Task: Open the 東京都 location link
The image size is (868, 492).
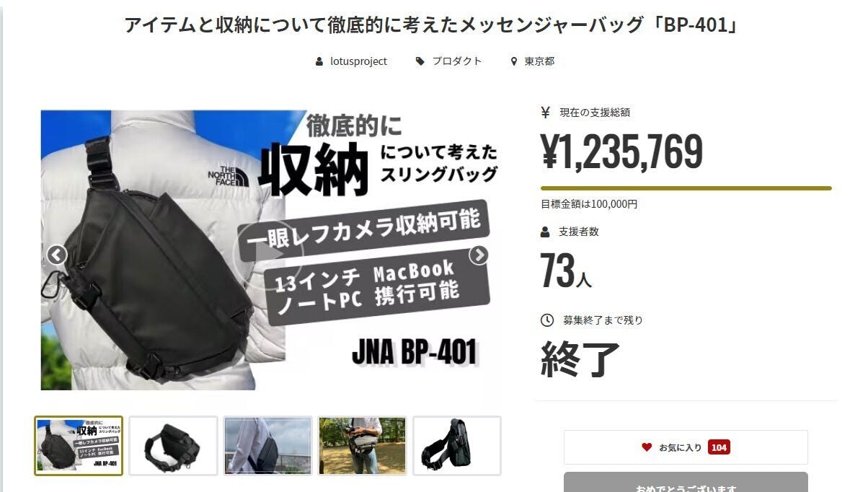Action: coord(539,61)
